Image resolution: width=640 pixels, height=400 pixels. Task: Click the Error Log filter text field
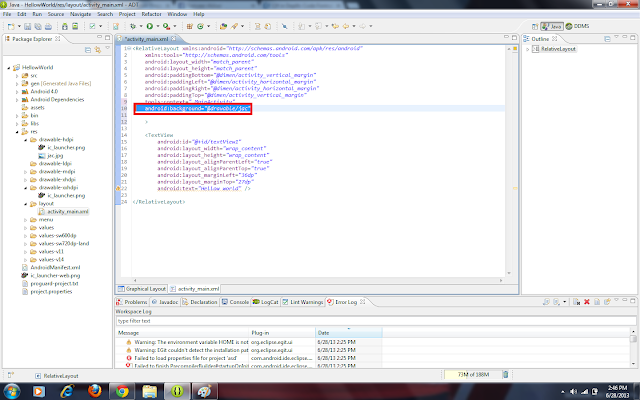click(376, 321)
